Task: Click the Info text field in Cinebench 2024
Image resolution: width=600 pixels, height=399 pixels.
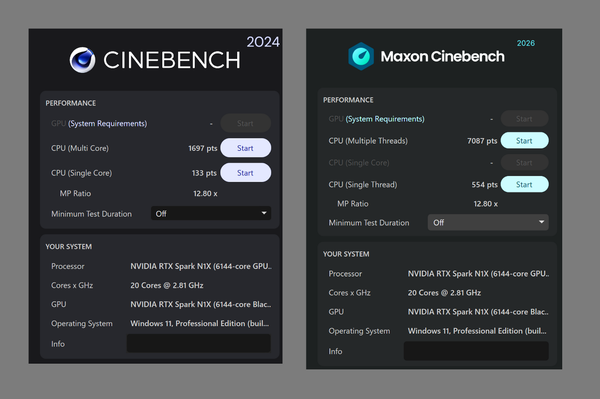Action: click(x=199, y=343)
